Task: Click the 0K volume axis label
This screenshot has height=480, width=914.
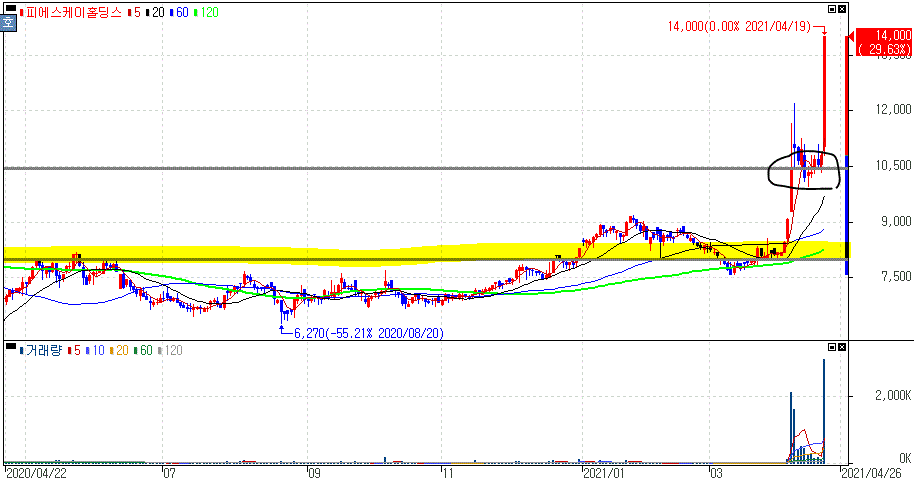Action: coord(905,458)
